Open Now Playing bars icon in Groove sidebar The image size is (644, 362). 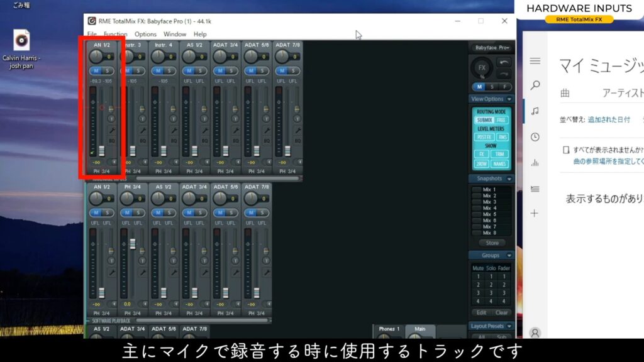(x=535, y=163)
